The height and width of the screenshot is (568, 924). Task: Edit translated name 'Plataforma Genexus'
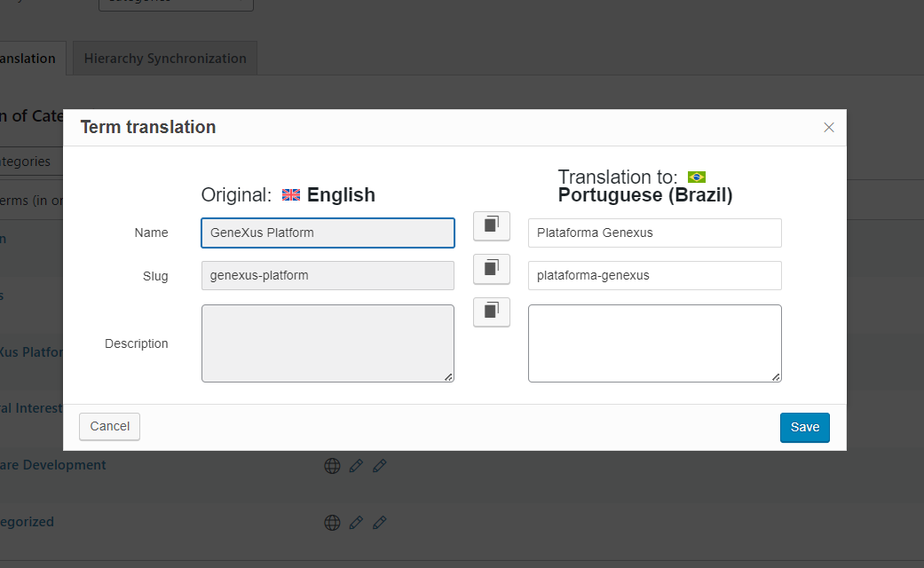pos(655,233)
